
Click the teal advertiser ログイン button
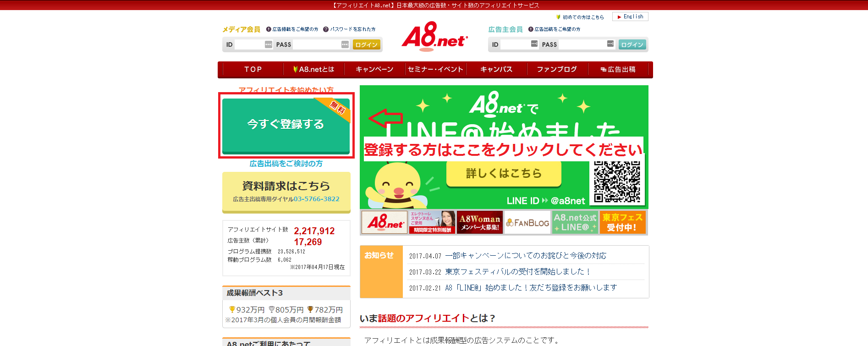tap(632, 44)
